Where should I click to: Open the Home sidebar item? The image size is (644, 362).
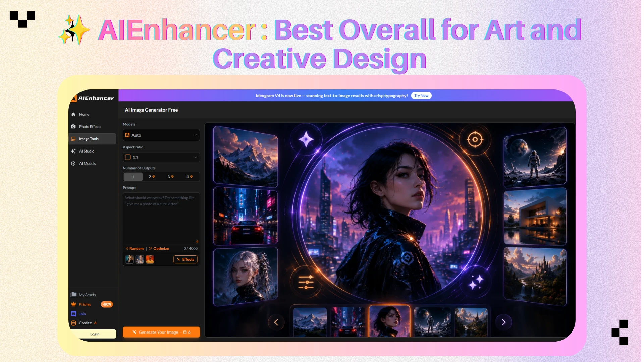click(93, 114)
